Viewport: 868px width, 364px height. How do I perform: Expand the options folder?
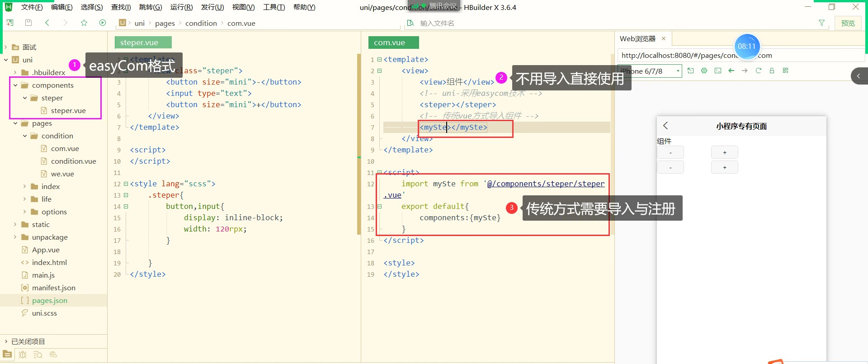[x=25, y=212]
